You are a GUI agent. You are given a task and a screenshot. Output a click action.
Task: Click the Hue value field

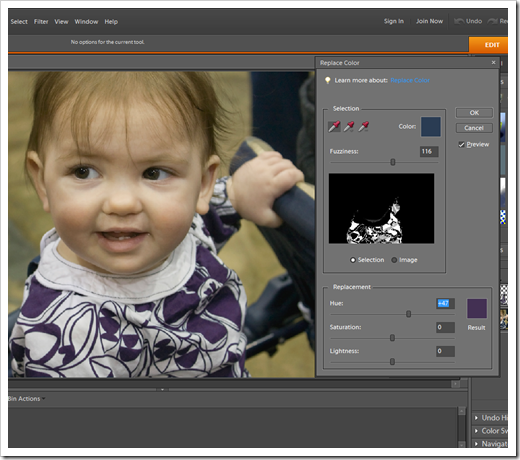pos(445,303)
